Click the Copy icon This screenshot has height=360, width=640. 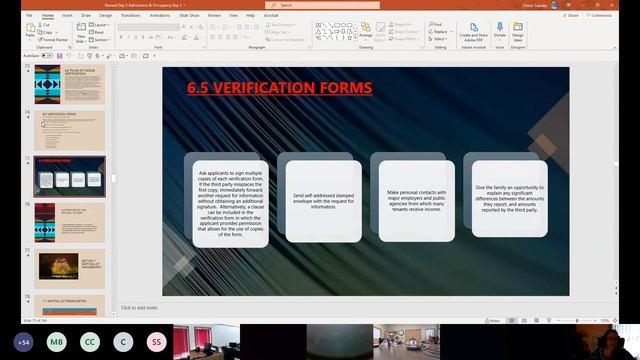(40, 32)
